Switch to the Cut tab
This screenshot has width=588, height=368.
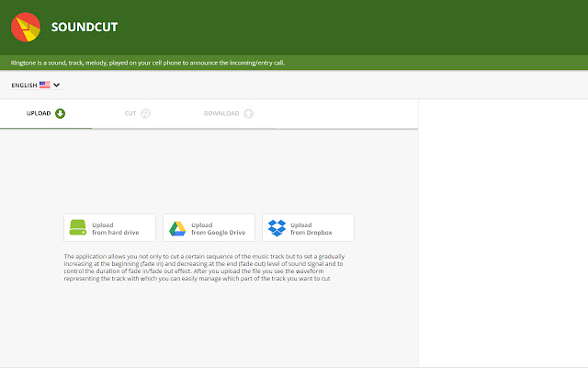137,113
